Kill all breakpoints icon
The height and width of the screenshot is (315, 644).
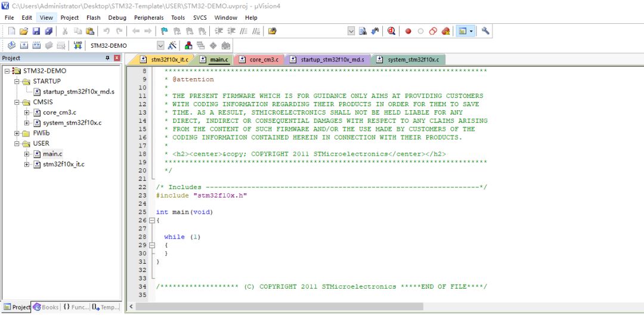click(x=445, y=31)
